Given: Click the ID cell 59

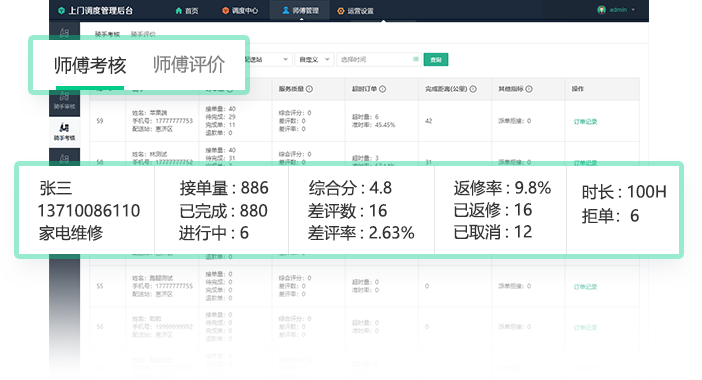Looking at the screenshot, I should coord(100,121).
